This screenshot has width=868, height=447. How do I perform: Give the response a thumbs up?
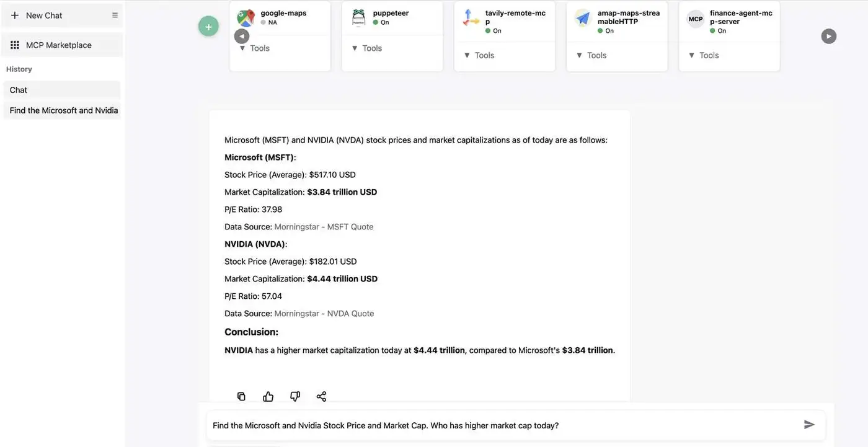click(x=268, y=397)
